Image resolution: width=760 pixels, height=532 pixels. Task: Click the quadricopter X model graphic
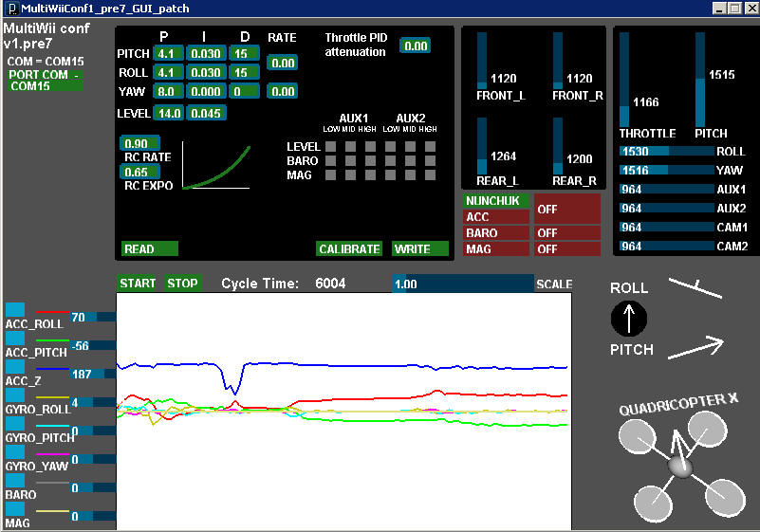coord(681,468)
